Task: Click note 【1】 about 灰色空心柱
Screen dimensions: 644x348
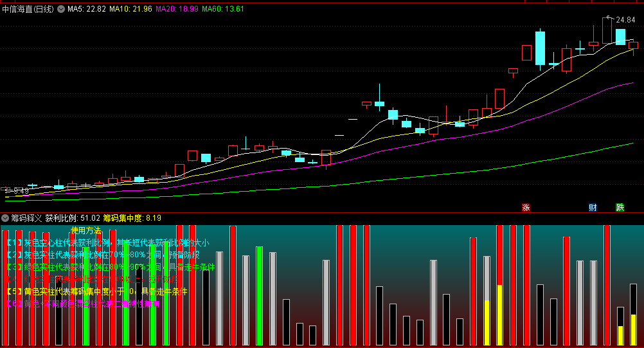Action: 107,243
